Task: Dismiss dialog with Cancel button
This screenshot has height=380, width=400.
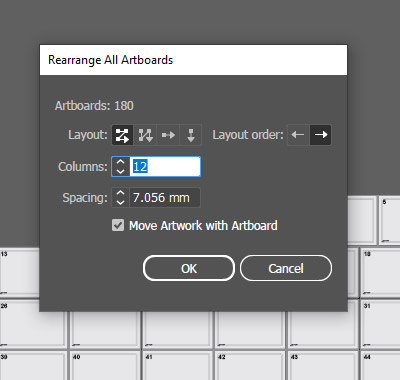Action: (x=286, y=268)
